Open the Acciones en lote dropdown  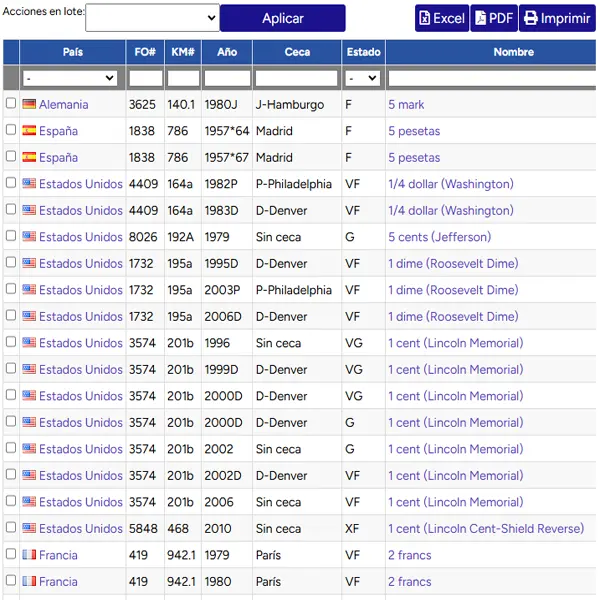pos(152,18)
